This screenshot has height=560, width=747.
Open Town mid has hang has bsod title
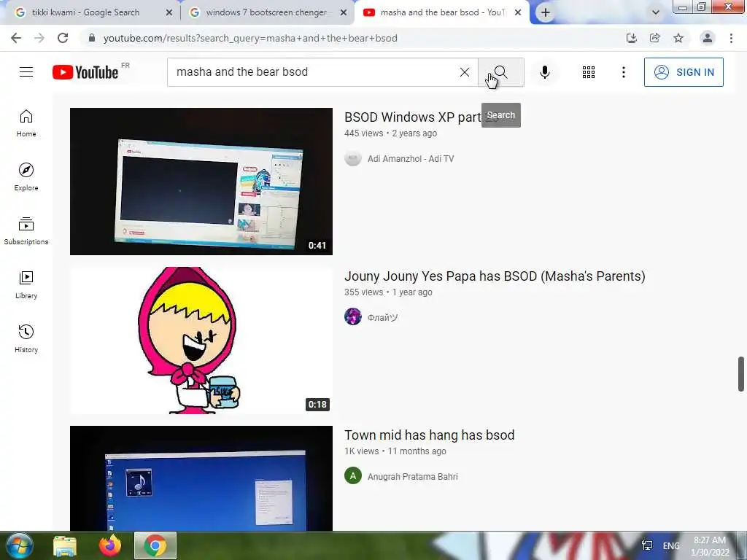[x=429, y=435]
